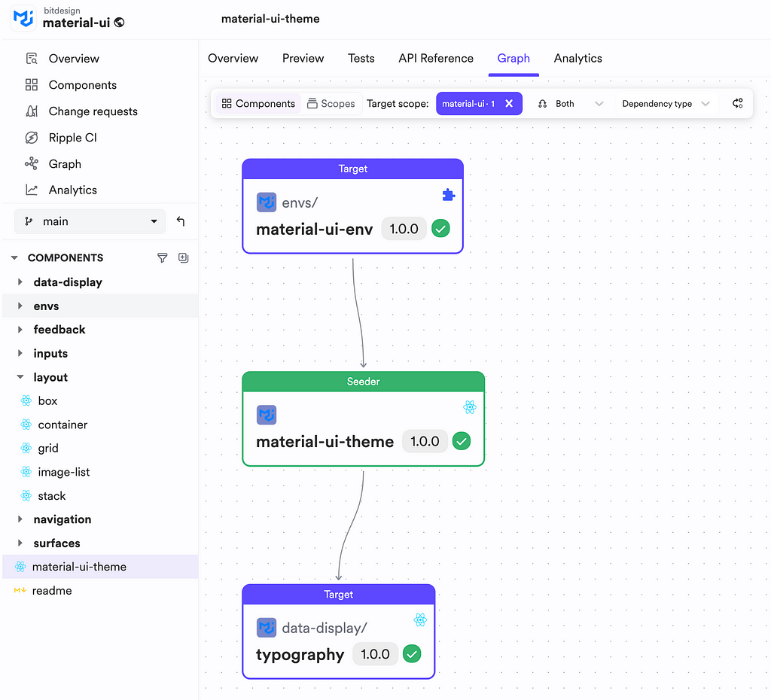The height and width of the screenshot is (700, 771).
Task: Open the box component
Action: point(47,401)
